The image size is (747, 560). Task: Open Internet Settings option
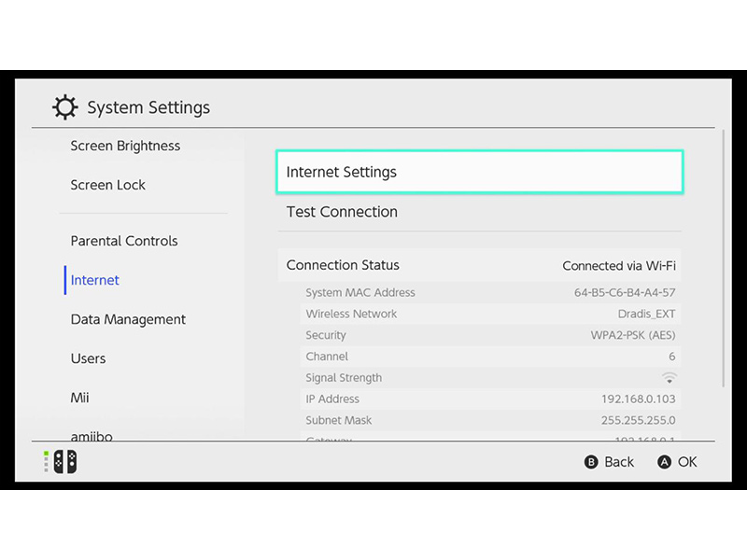pos(480,172)
